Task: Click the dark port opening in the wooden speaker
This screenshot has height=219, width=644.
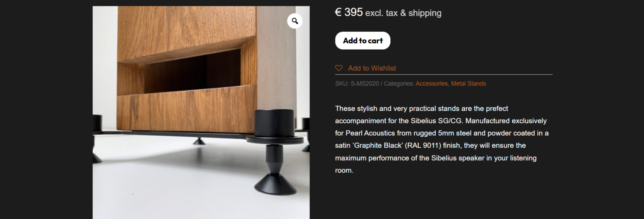Action: [x=191, y=72]
